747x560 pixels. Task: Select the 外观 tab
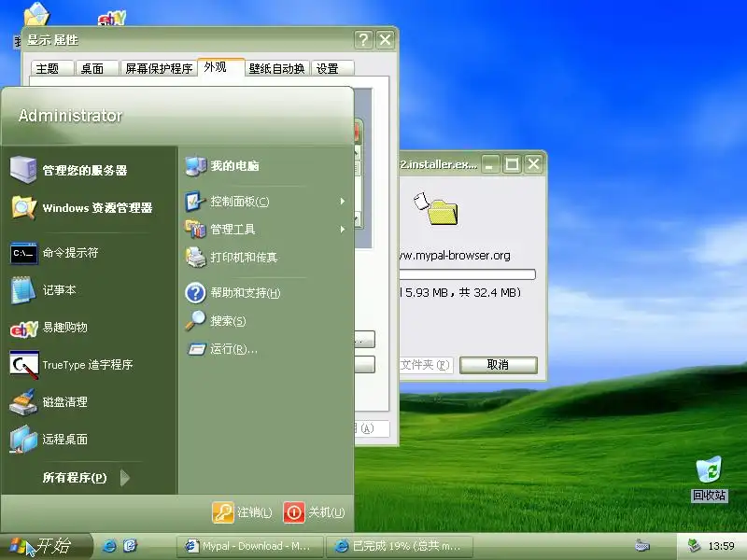click(221, 67)
